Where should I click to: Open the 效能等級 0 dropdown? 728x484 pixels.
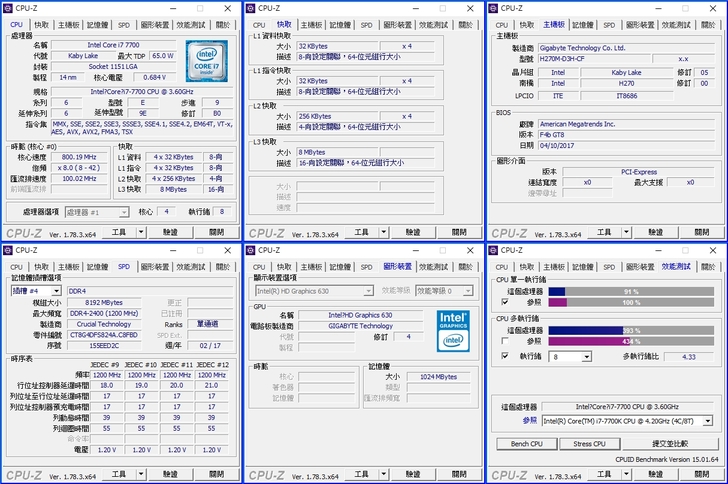[468, 291]
